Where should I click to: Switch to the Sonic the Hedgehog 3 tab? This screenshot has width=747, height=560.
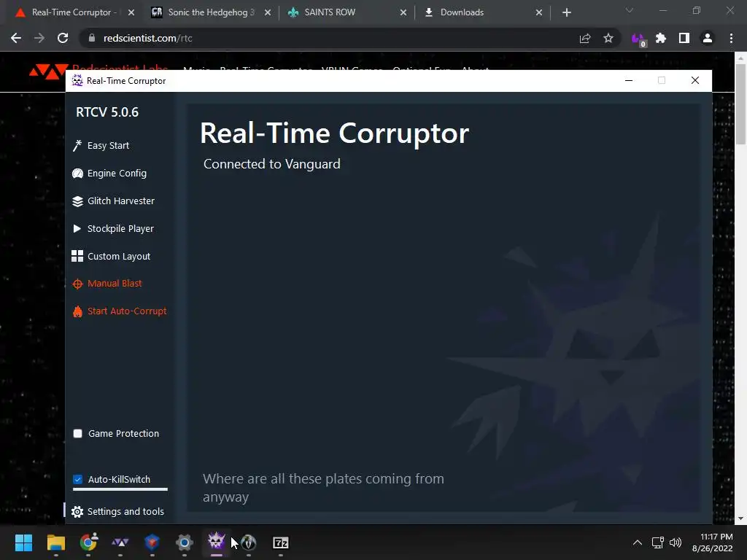[x=211, y=12]
